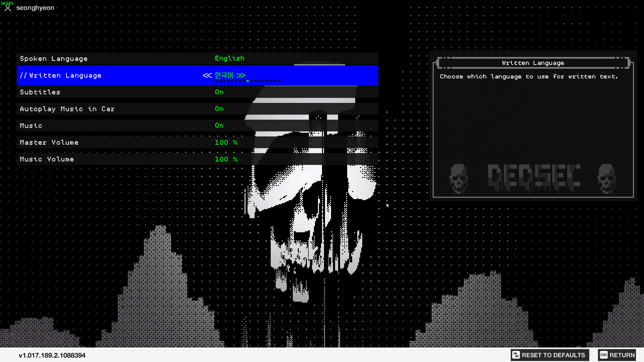Click the seonghyeon username
This screenshot has height=362, width=644.
pyautogui.click(x=35, y=8)
